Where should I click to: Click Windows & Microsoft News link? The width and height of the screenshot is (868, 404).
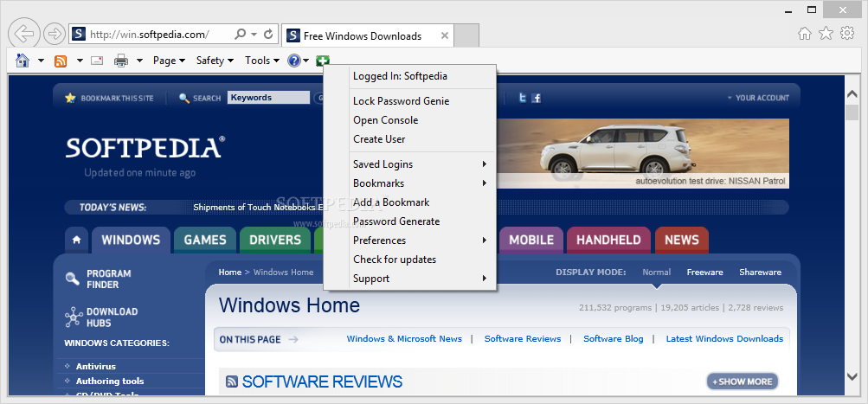pos(404,339)
